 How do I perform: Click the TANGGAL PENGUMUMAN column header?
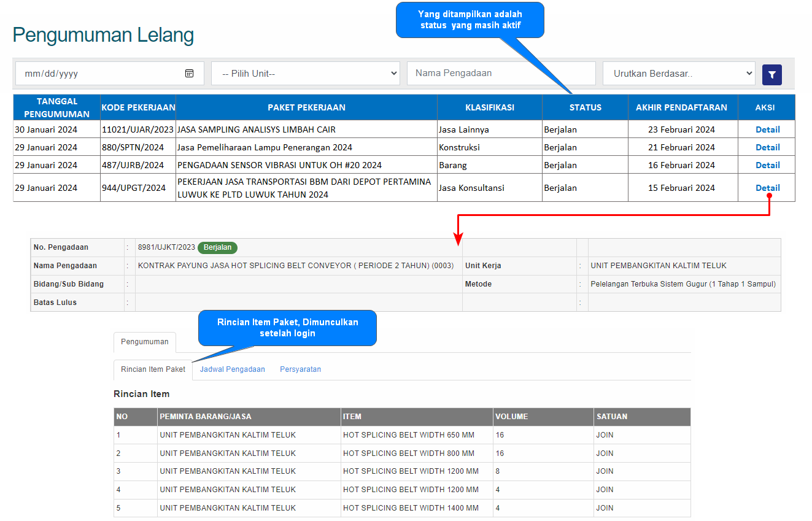tap(56, 107)
